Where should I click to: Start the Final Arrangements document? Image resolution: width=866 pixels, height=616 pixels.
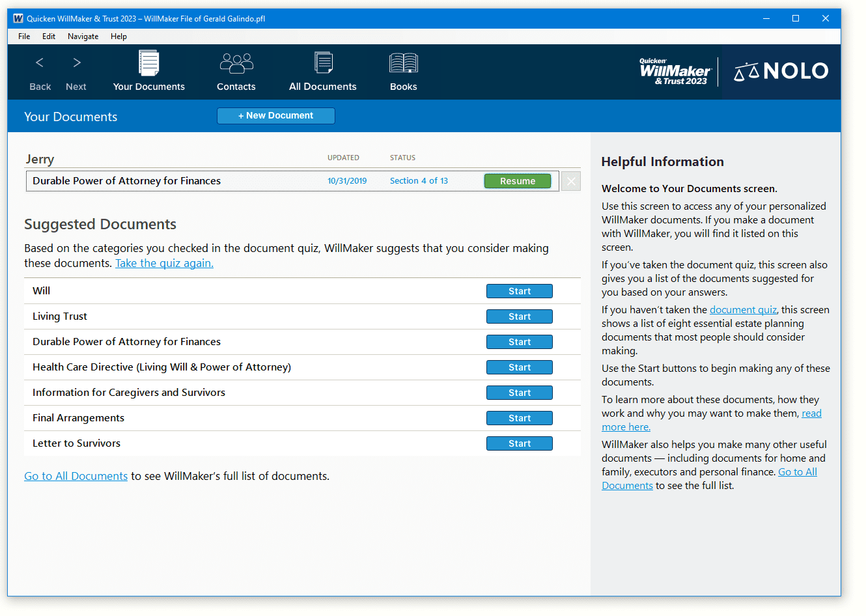click(x=519, y=417)
